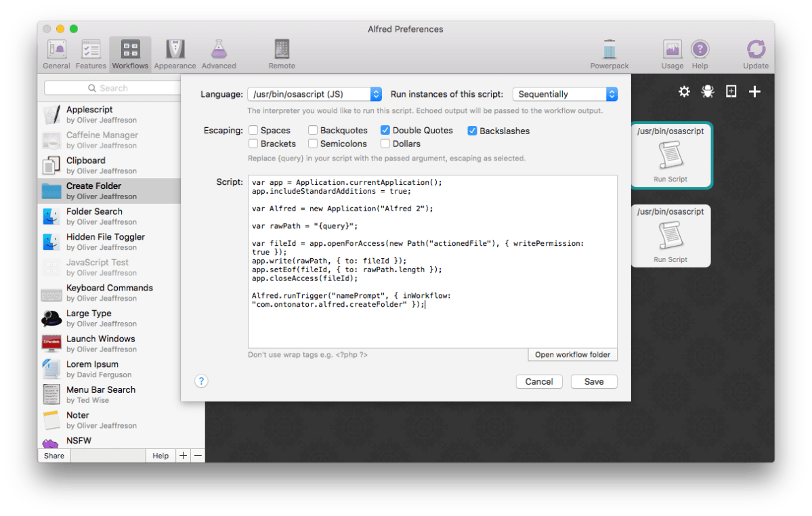The width and height of the screenshot is (812, 516).
Task: Select the second Run Script object
Action: coord(670,236)
